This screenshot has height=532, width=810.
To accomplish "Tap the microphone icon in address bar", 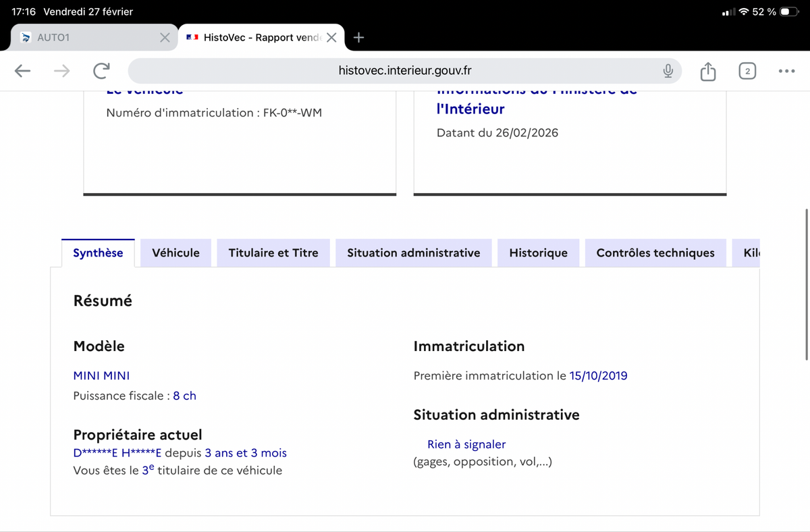I will click(x=668, y=71).
